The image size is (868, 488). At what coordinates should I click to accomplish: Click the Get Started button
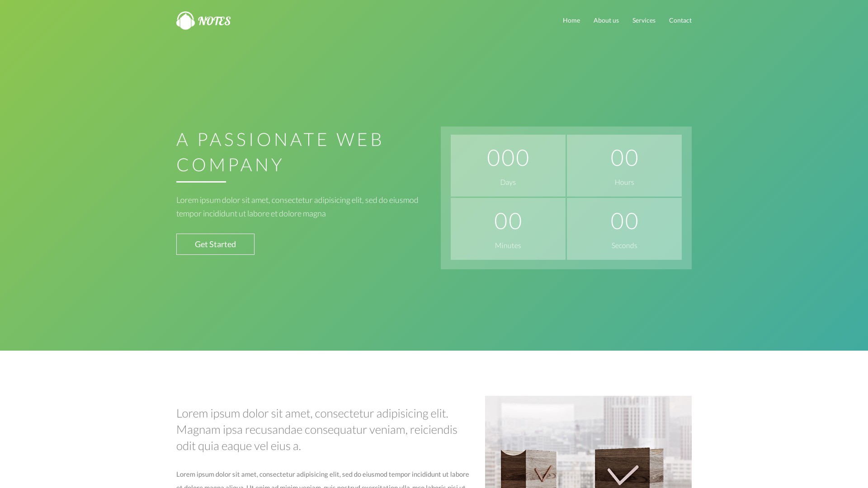pos(215,244)
